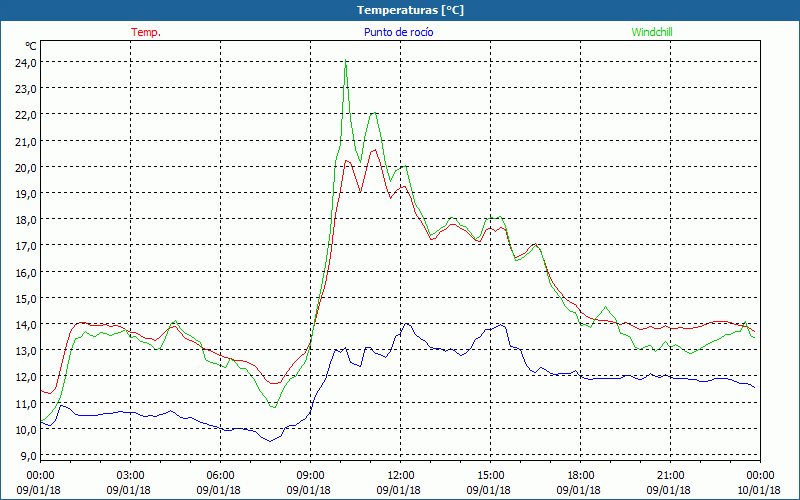
Task: Click the 23,0 y-axis value
Action: tap(25, 89)
